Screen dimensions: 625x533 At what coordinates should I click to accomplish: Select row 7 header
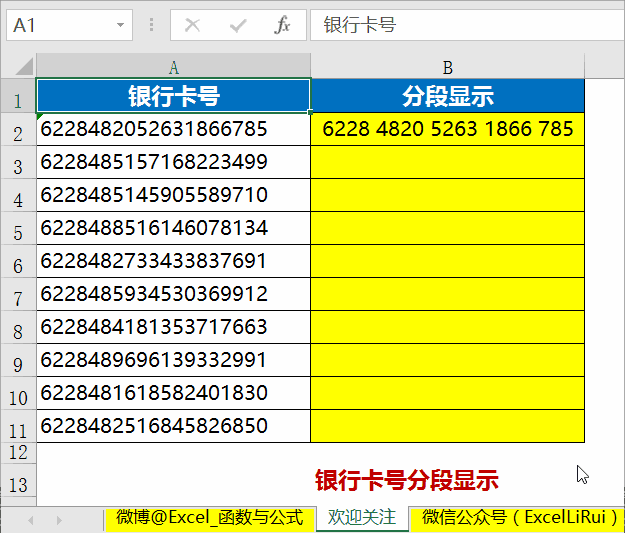[x=18, y=295]
